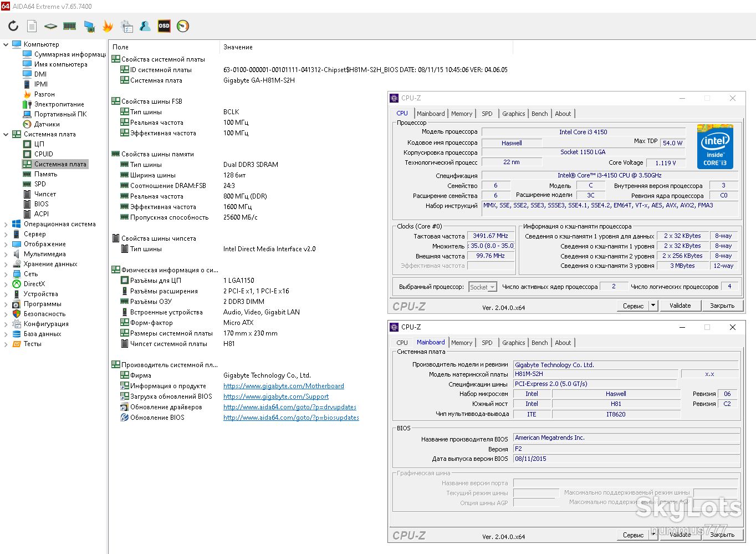Image resolution: width=756 pixels, height=554 pixels.
Task: Open SPD tab in lower CPU-Z window
Action: click(x=487, y=343)
